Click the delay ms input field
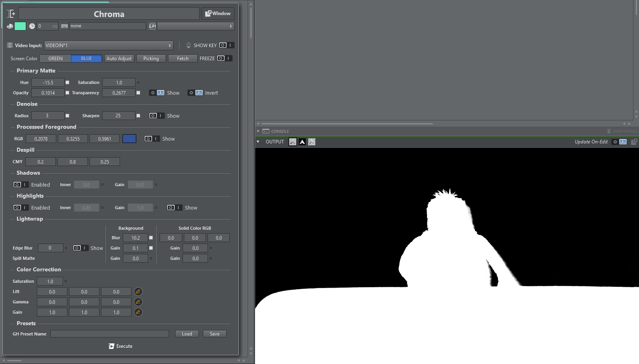Viewport: 639px width, 364px height. tap(48, 26)
